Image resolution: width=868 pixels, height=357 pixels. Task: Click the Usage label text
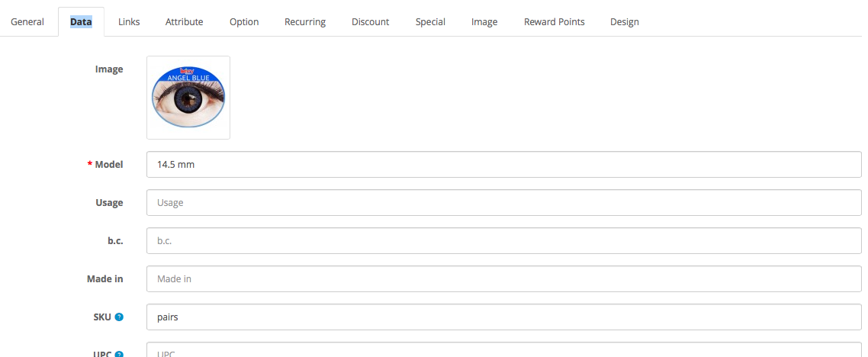coord(110,203)
